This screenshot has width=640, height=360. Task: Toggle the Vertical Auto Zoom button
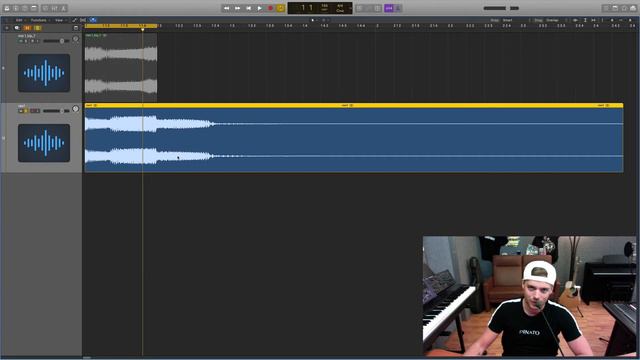pyautogui.click(x=585, y=20)
